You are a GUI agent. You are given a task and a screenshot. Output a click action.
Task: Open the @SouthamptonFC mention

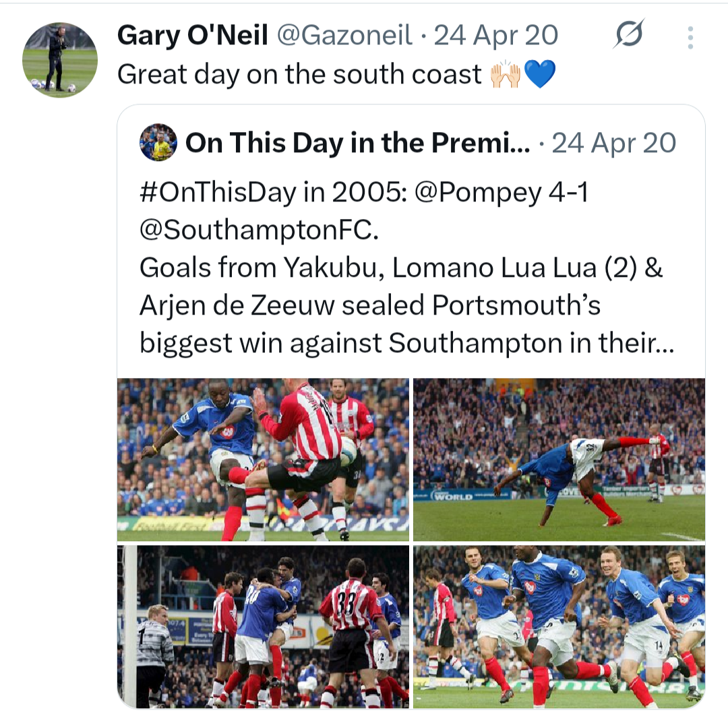click(256, 230)
